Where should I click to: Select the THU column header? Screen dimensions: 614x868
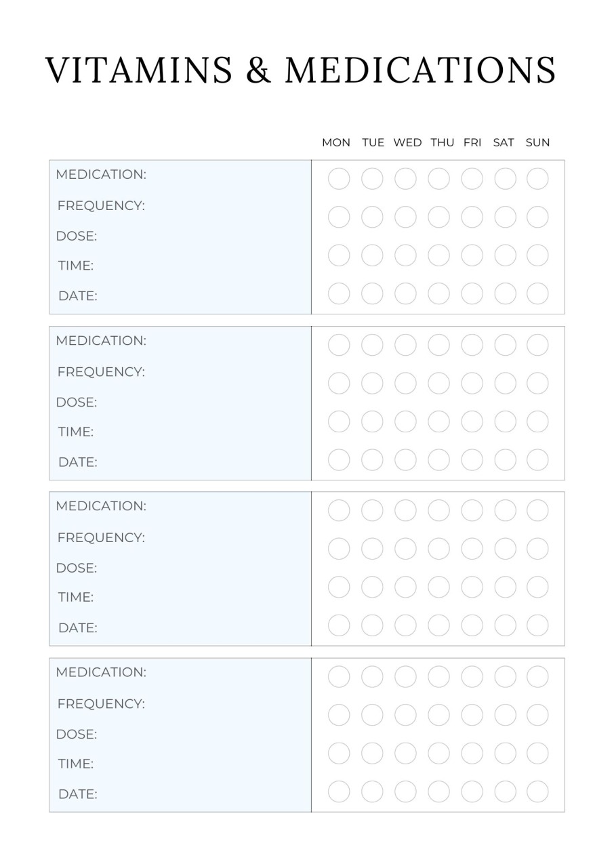point(442,142)
